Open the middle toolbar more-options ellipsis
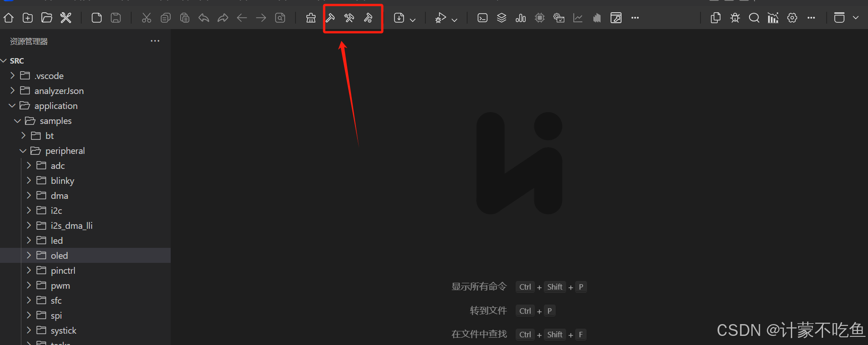The image size is (868, 345). tap(635, 18)
